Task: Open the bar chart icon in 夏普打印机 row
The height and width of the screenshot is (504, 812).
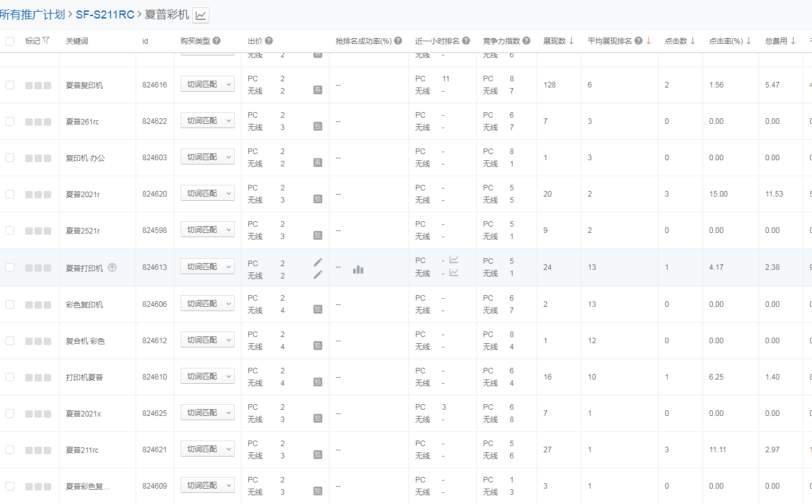Action: 358,269
